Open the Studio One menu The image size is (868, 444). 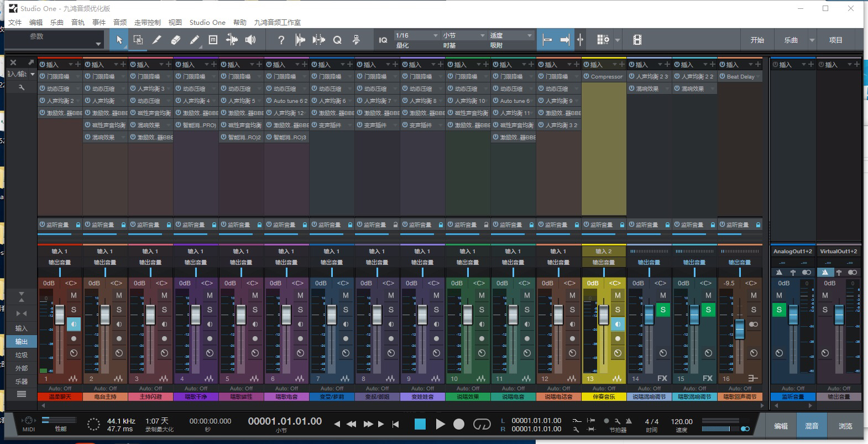click(207, 22)
